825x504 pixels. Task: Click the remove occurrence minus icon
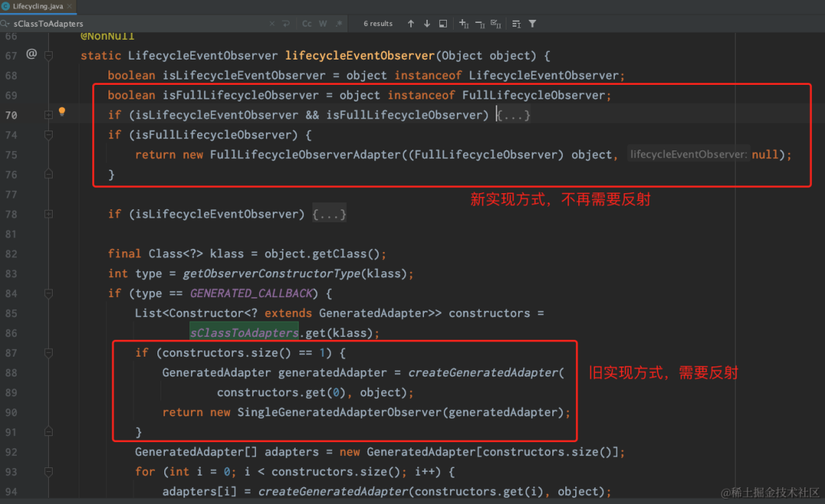[x=481, y=24]
